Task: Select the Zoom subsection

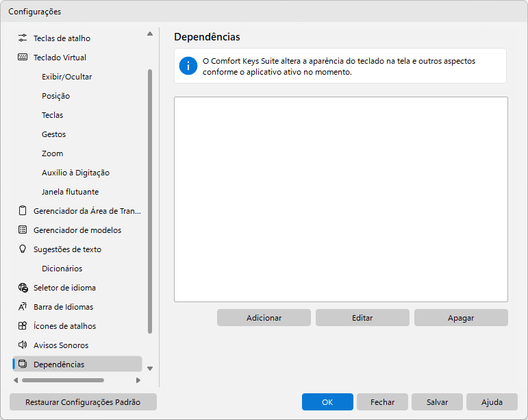Action: pyautogui.click(x=52, y=153)
